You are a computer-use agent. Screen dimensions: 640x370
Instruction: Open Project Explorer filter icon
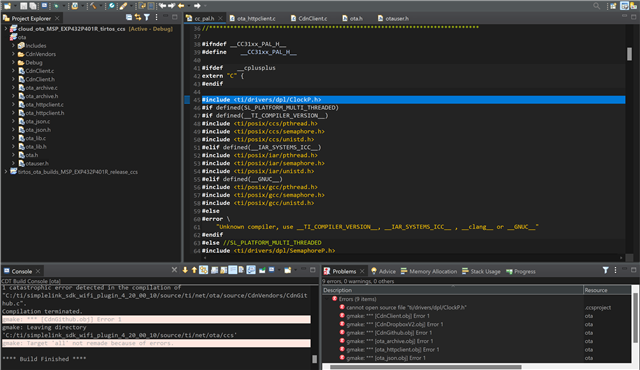(147, 17)
